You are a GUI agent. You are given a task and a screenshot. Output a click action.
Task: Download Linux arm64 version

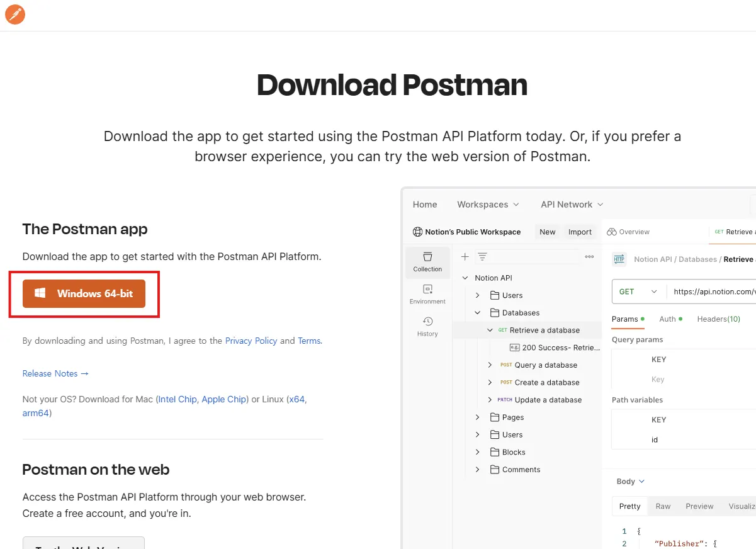point(35,413)
